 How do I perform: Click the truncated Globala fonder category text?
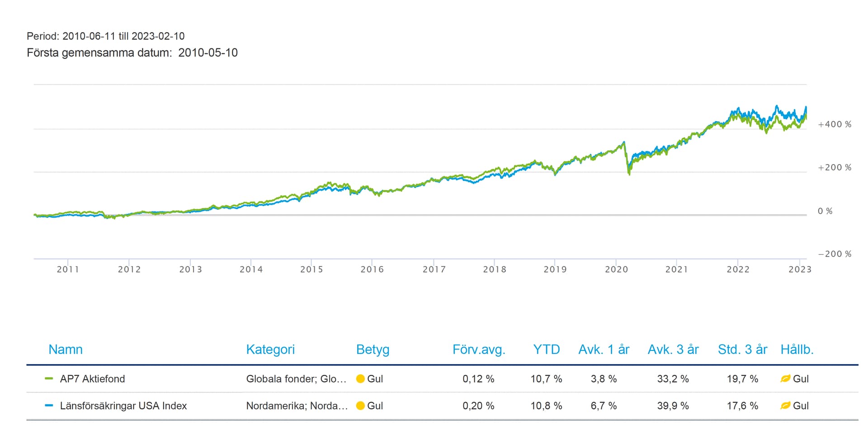pyautogui.click(x=296, y=379)
